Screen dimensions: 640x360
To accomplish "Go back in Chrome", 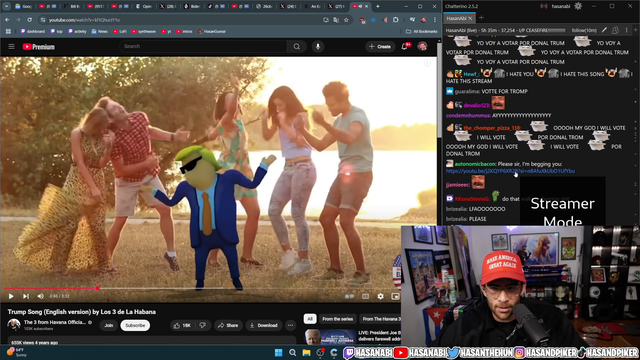I will 7,20.
